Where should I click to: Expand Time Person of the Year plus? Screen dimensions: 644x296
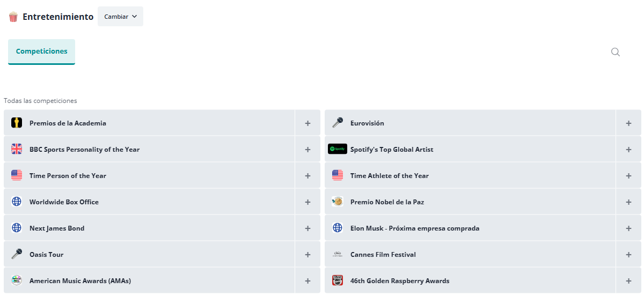pos(308,175)
